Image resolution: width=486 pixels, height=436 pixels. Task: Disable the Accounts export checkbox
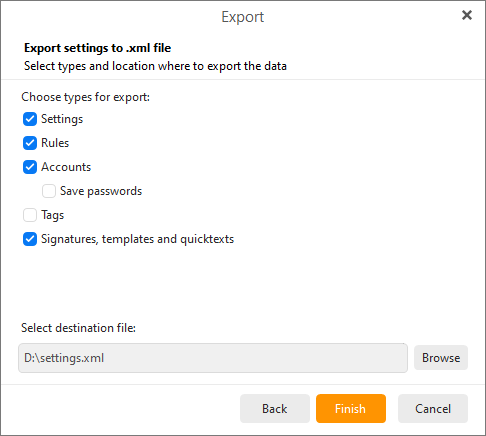pos(30,167)
